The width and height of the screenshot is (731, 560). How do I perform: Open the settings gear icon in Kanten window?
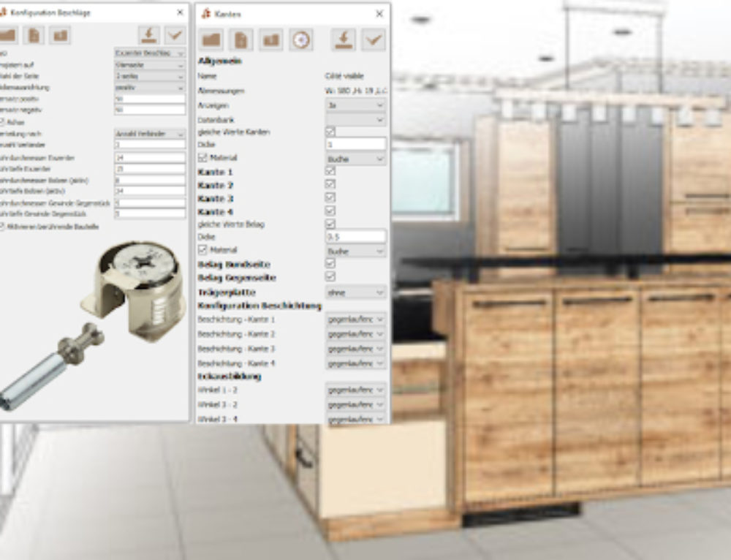[x=301, y=40]
